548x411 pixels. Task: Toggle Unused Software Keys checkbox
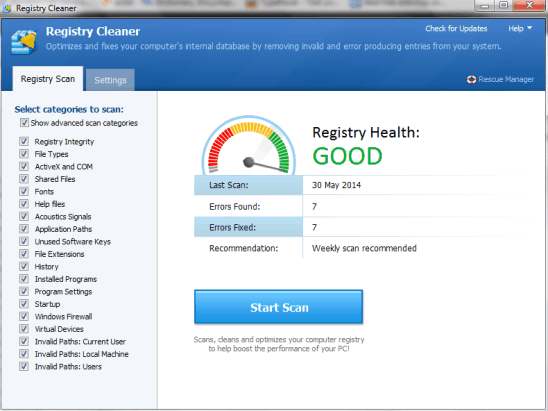[24, 241]
